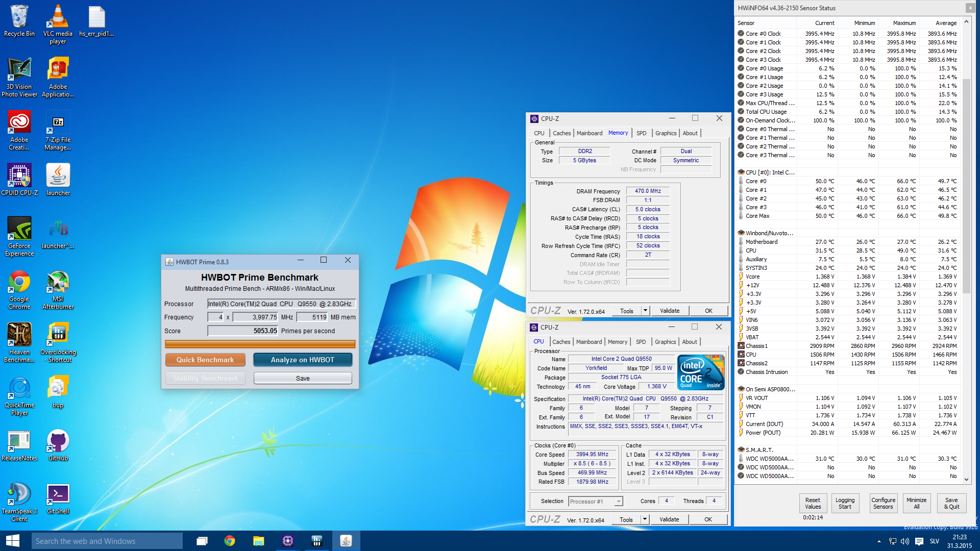Click scroll down arrow in HWiNFO64 sensor list
This screenshot has height=551, width=980.
pyautogui.click(x=966, y=479)
